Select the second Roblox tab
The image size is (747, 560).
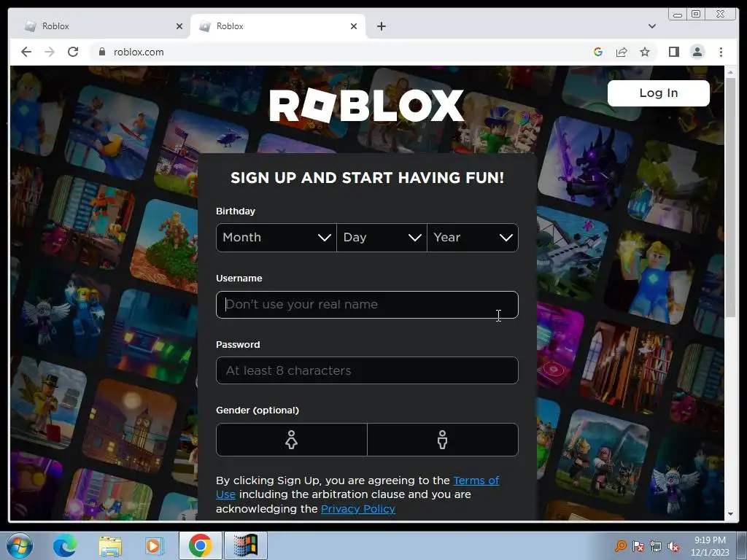(x=278, y=26)
